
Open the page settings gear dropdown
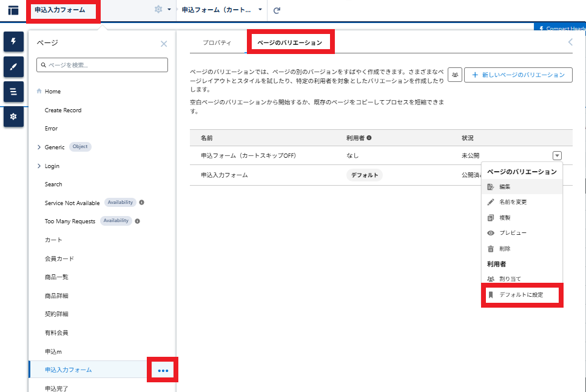coord(161,10)
